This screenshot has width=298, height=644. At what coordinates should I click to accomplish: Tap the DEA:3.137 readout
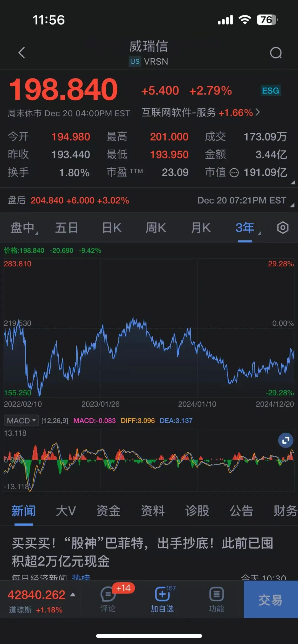[x=176, y=421]
